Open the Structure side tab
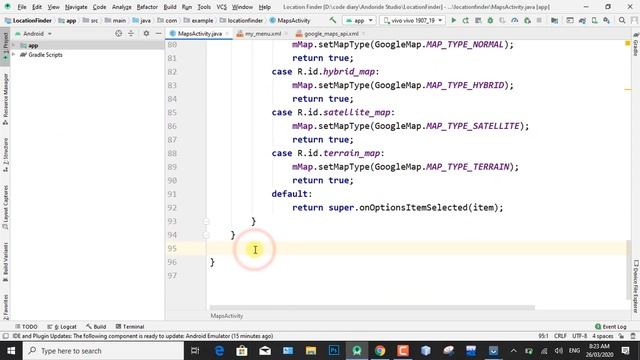 click(x=5, y=154)
